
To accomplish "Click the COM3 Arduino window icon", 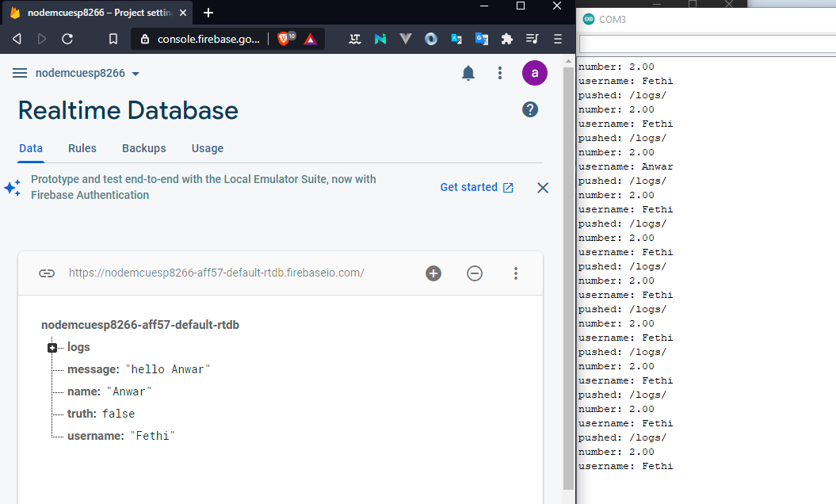I will [589, 19].
